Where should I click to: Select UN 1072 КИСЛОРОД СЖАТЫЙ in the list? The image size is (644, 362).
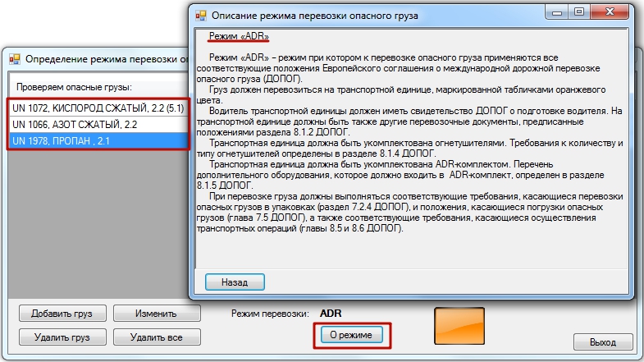coord(98,108)
